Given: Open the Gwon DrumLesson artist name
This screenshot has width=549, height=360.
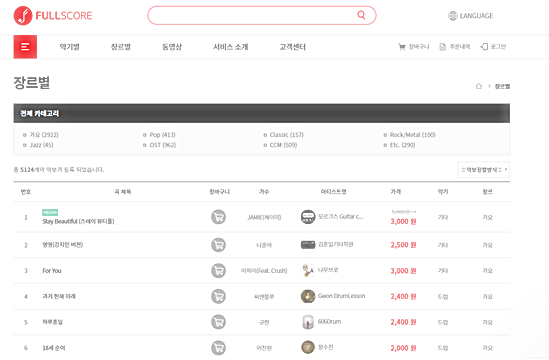Looking at the screenshot, I should click(x=341, y=296).
